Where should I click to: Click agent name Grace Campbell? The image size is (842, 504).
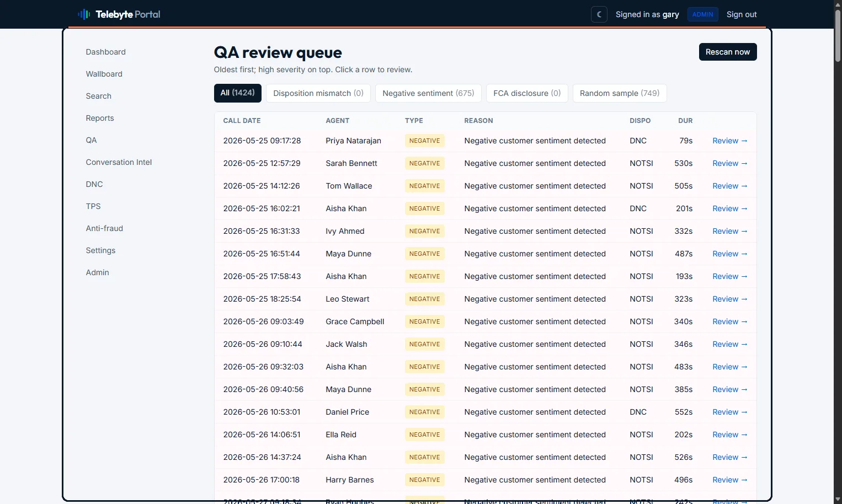pyautogui.click(x=355, y=321)
